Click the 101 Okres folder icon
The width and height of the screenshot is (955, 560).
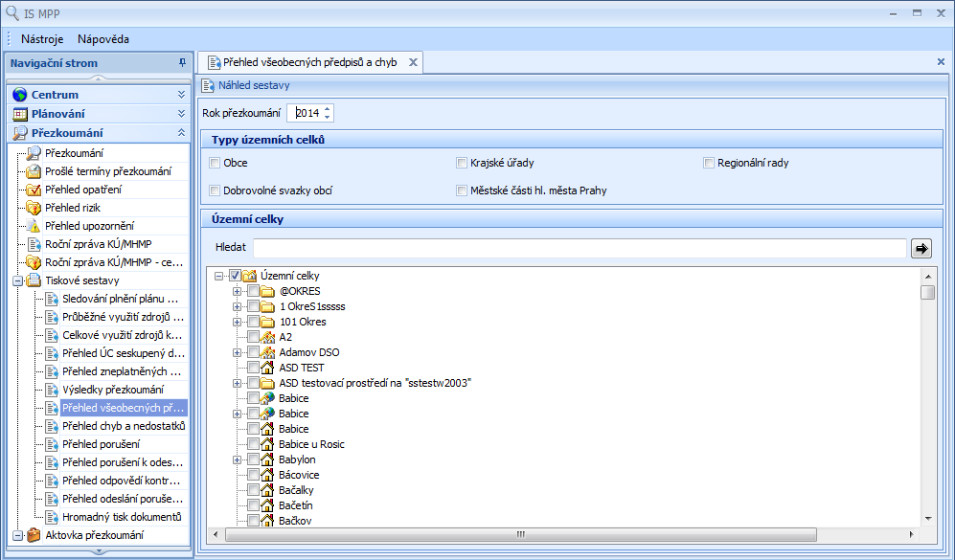268,322
